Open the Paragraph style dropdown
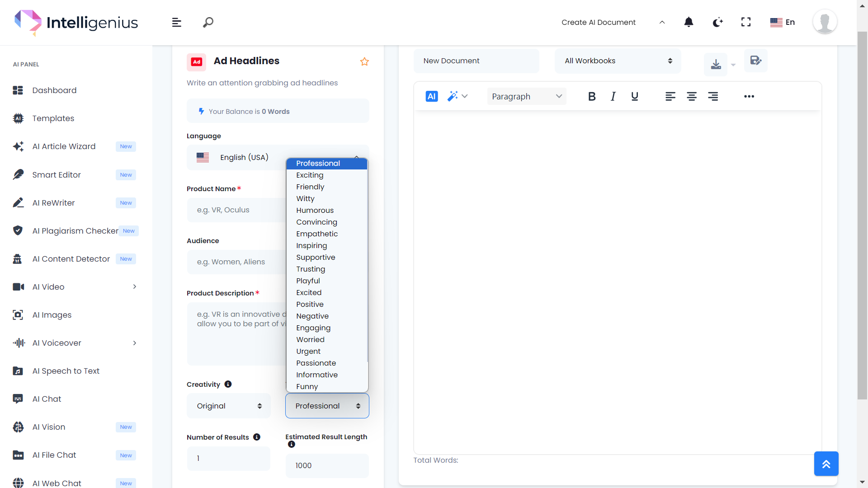Viewport: 868px width, 488px height. pos(527,96)
